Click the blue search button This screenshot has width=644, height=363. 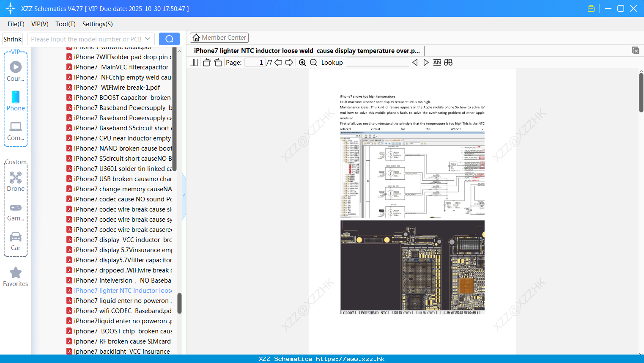click(169, 39)
